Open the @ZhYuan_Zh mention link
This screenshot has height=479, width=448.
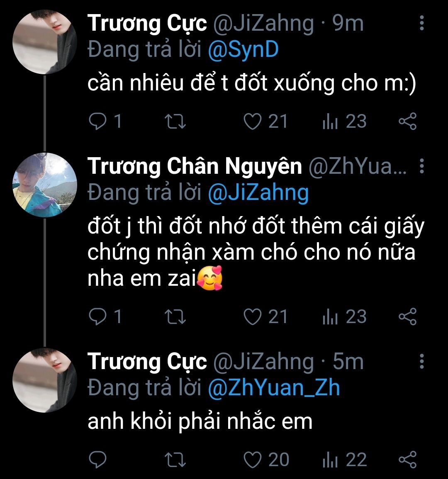point(273,388)
